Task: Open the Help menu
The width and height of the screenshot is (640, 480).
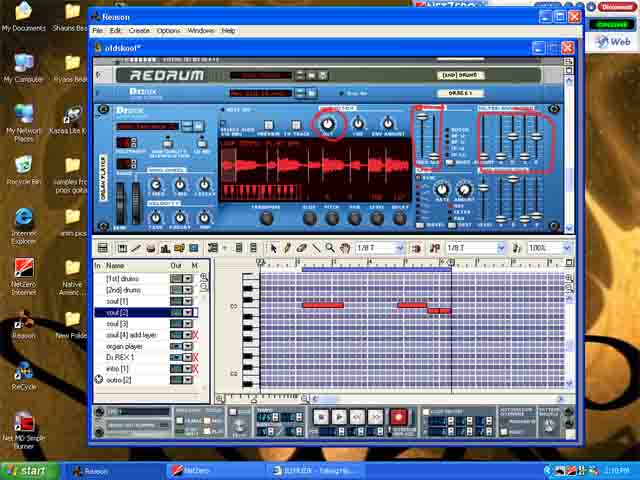Action: pos(228,31)
